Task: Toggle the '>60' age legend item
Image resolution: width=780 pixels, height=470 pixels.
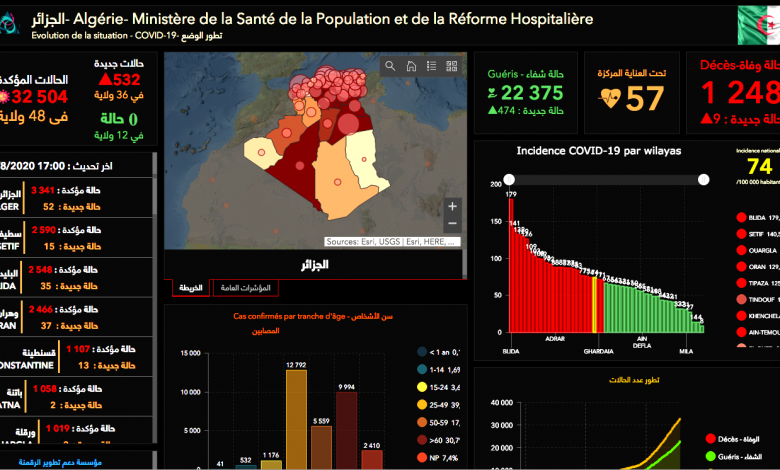Action: 438,440
